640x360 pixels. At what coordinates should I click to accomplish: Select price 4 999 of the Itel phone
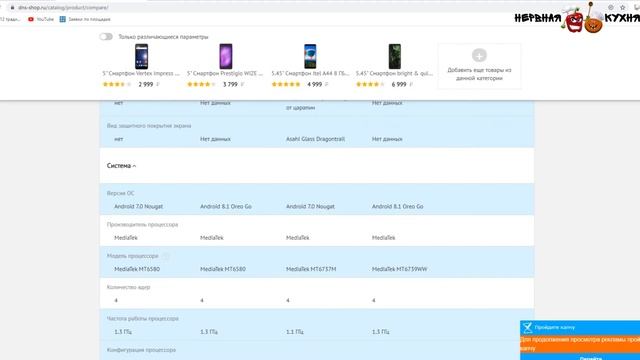(x=315, y=84)
